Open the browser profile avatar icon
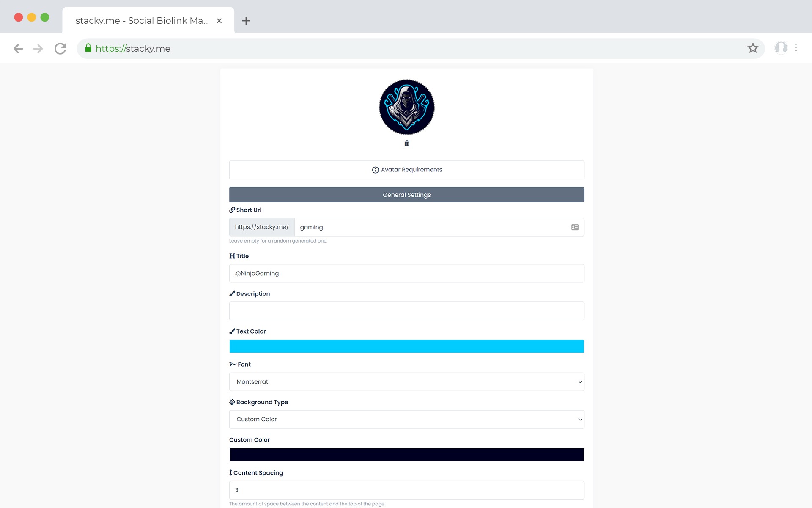Screen dimensions: 812x508 coord(781,48)
